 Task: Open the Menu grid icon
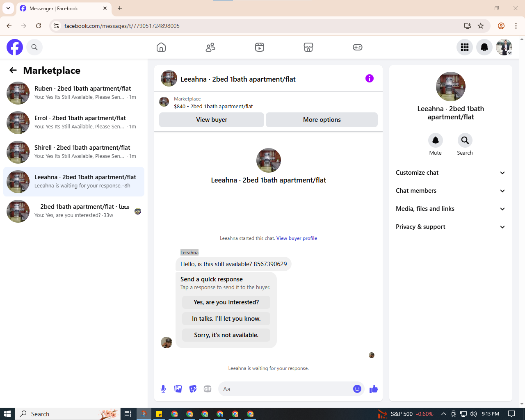(x=465, y=47)
